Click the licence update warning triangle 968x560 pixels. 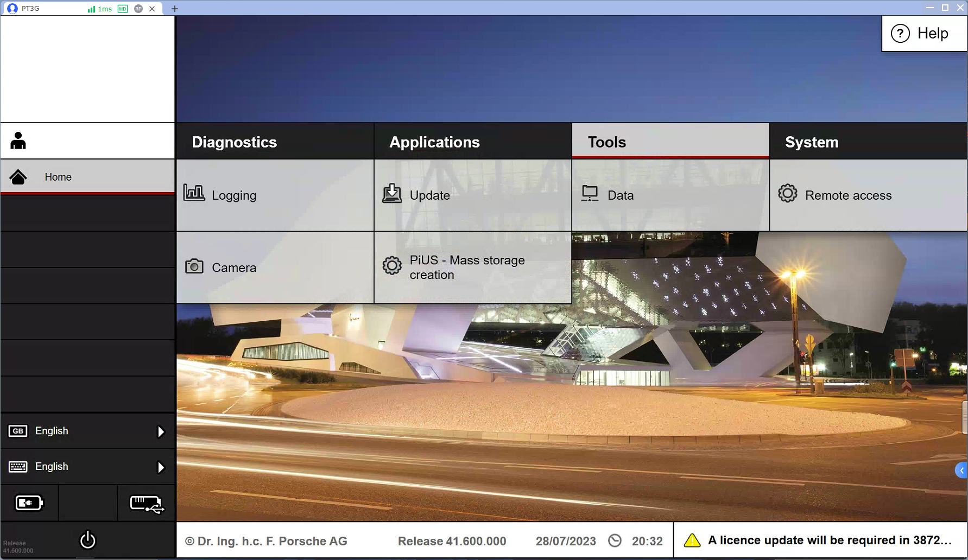click(x=692, y=540)
